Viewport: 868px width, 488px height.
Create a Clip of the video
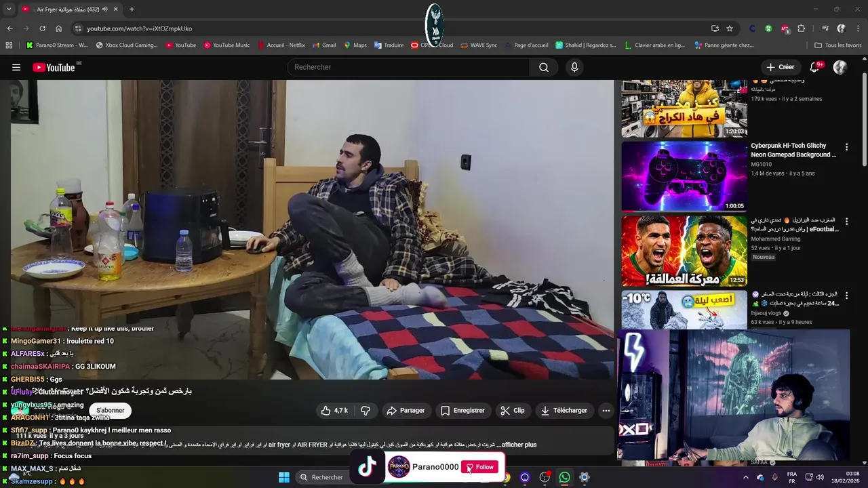click(x=512, y=410)
